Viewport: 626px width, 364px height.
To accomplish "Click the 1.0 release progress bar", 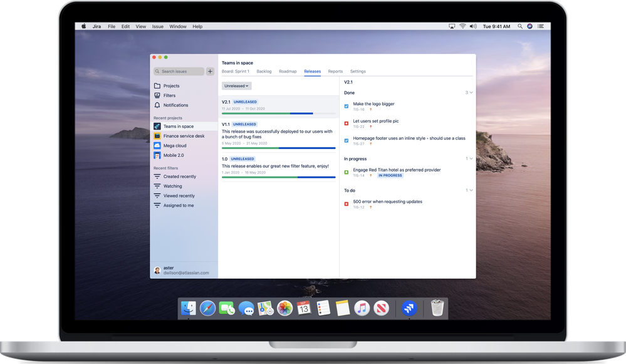I will click(x=279, y=177).
